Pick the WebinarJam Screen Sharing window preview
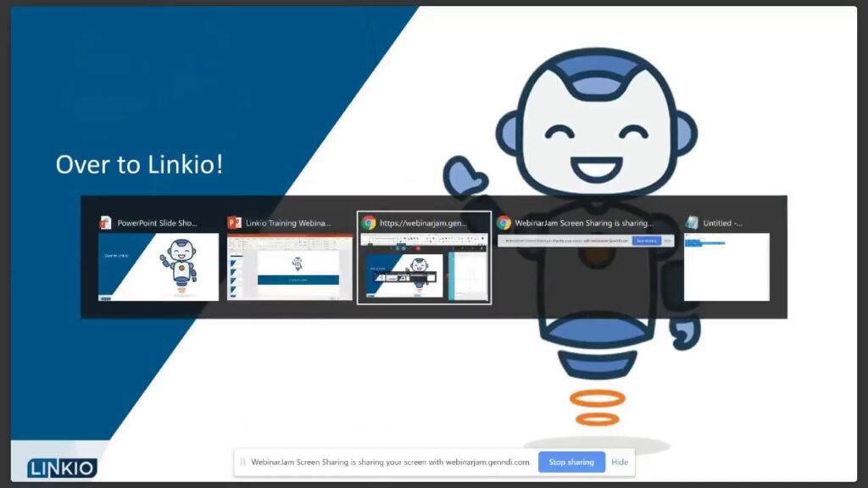The width and height of the screenshot is (868, 488). pos(586,241)
